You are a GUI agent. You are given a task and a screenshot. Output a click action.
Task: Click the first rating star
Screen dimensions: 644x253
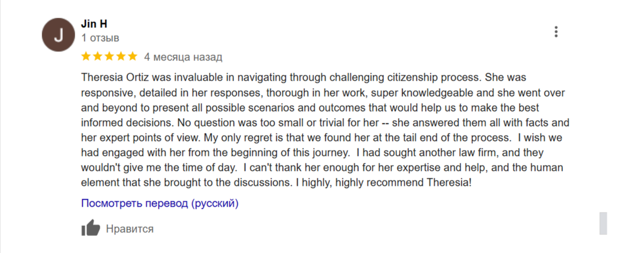86,56
